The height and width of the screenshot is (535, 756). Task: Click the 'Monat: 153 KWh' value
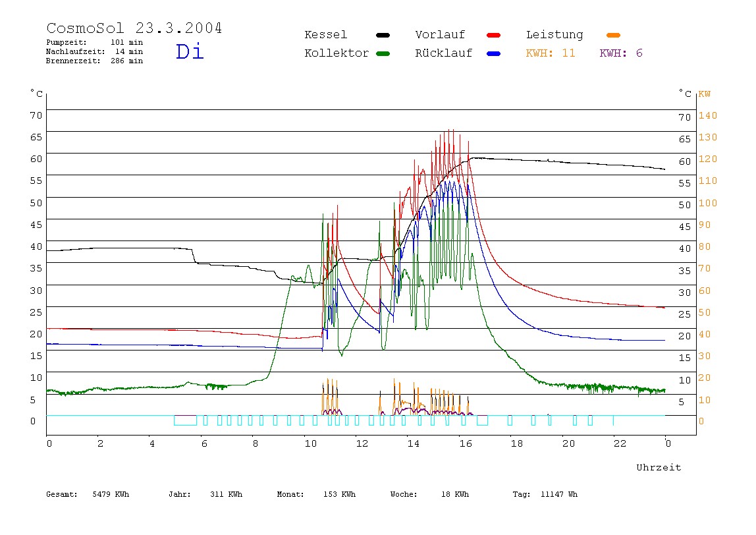tap(316, 494)
